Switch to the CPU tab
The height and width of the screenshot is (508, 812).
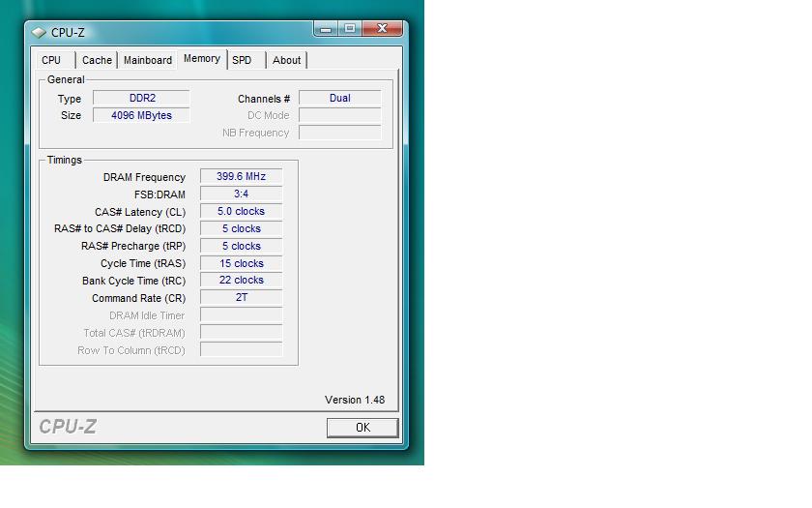pos(51,60)
